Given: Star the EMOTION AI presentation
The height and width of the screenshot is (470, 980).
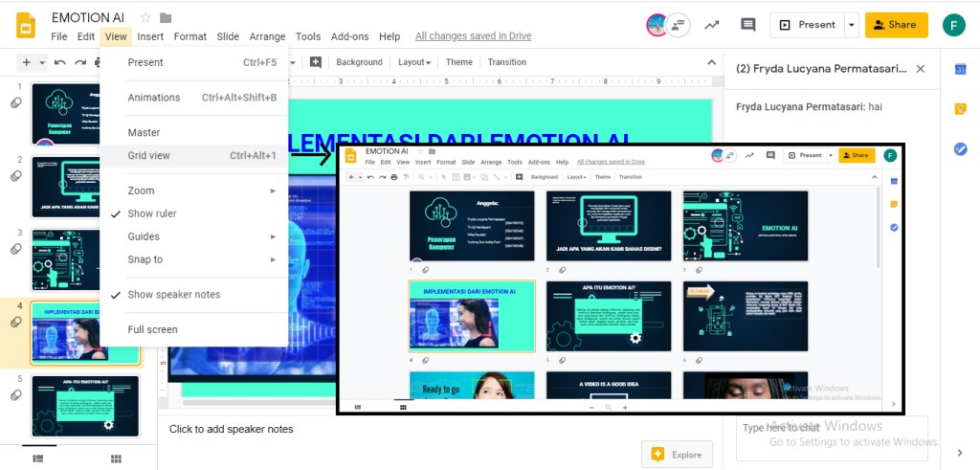Looking at the screenshot, I should click(x=145, y=17).
